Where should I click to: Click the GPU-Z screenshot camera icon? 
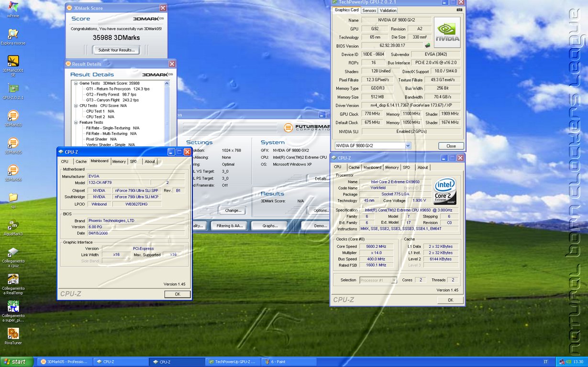(459, 10)
